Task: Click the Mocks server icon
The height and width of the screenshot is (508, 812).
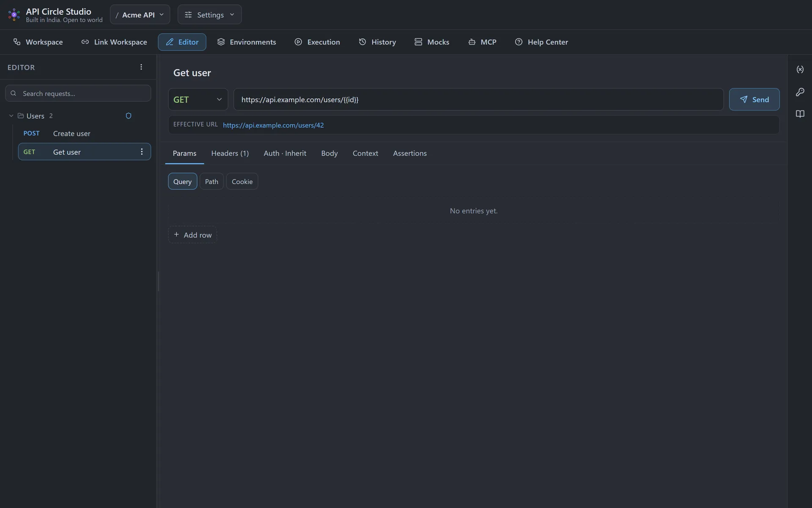Action: [418, 41]
